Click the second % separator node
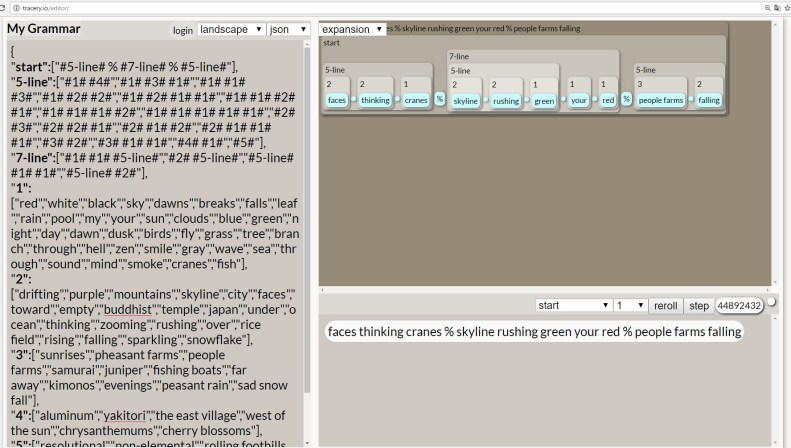791x448 pixels. tap(626, 99)
